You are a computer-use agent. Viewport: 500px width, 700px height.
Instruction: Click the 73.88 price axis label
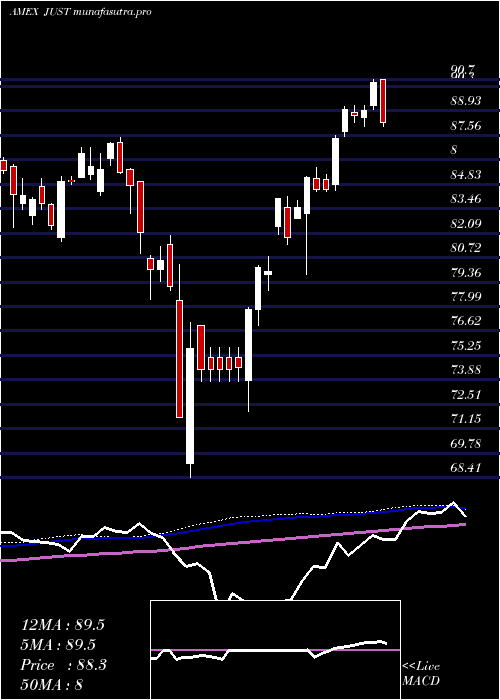[466, 370]
